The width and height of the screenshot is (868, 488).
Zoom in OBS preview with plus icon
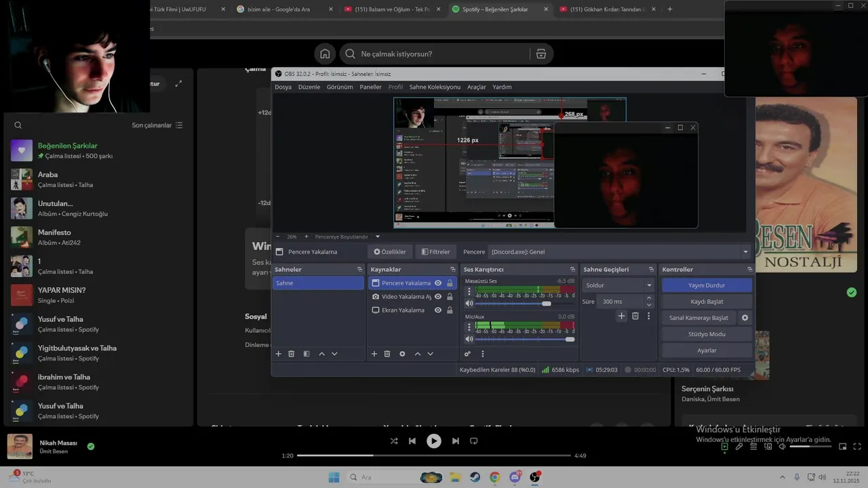click(306, 237)
